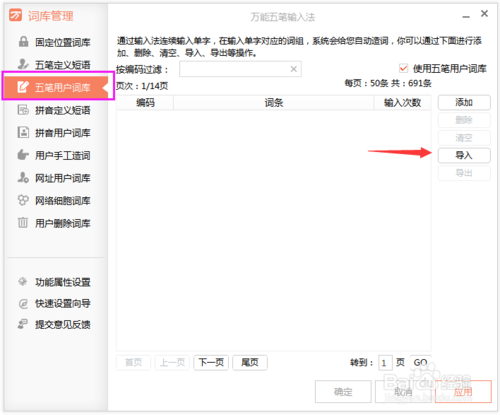
Task: Click the 转到 page number field
Action: (x=385, y=363)
